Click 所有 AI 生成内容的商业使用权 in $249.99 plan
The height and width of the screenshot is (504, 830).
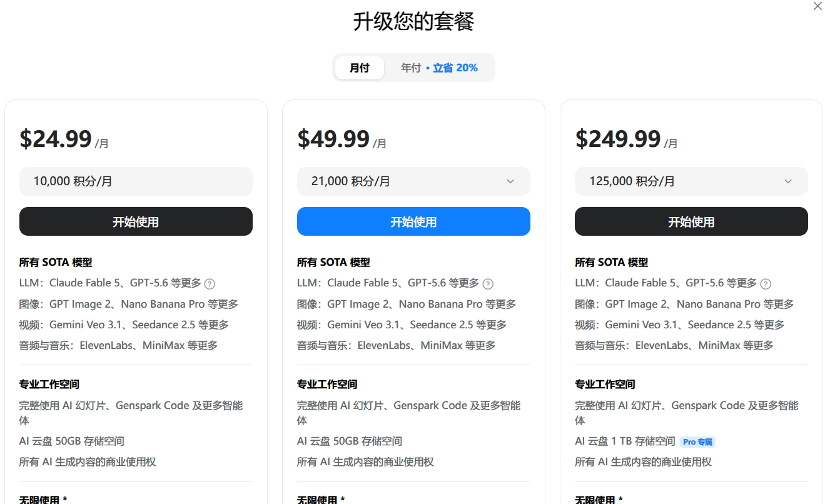pyautogui.click(x=643, y=462)
